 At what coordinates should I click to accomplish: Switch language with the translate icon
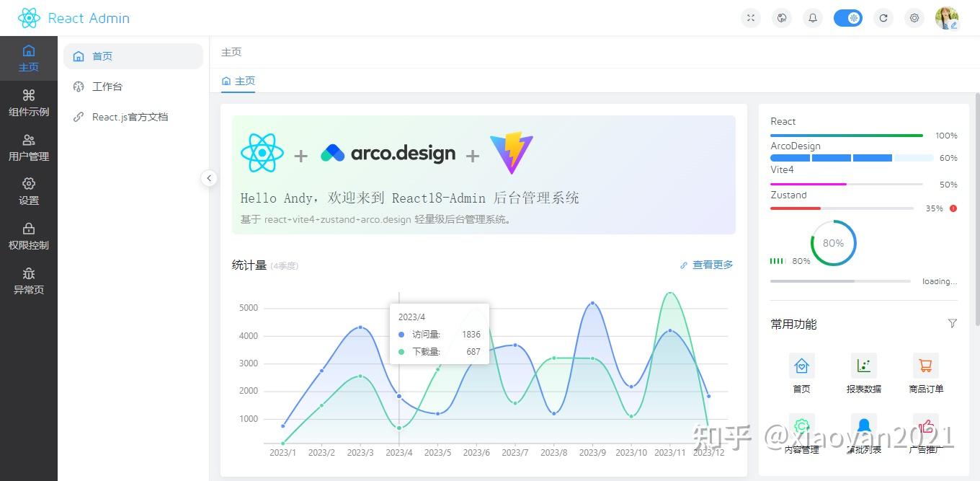point(781,17)
